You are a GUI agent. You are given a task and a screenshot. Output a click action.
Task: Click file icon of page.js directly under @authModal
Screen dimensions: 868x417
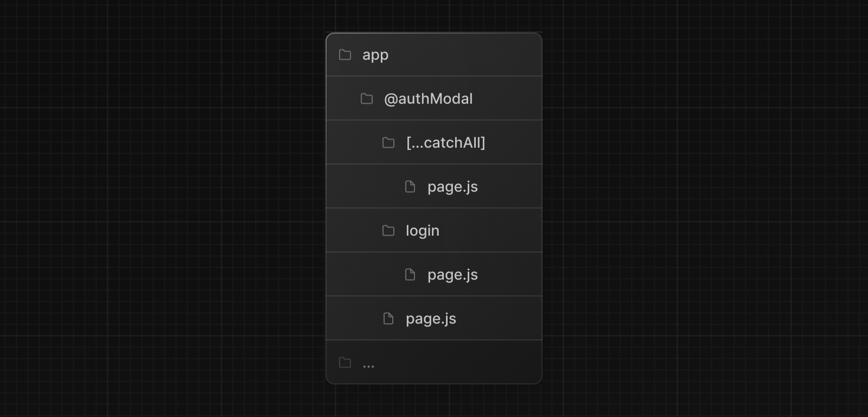point(388,319)
